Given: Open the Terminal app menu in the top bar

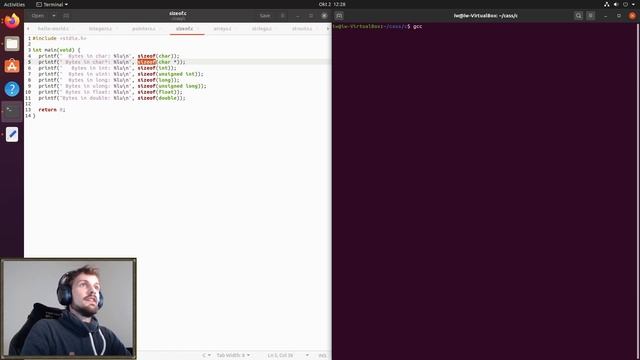Looking at the screenshot, I should 52,4.
